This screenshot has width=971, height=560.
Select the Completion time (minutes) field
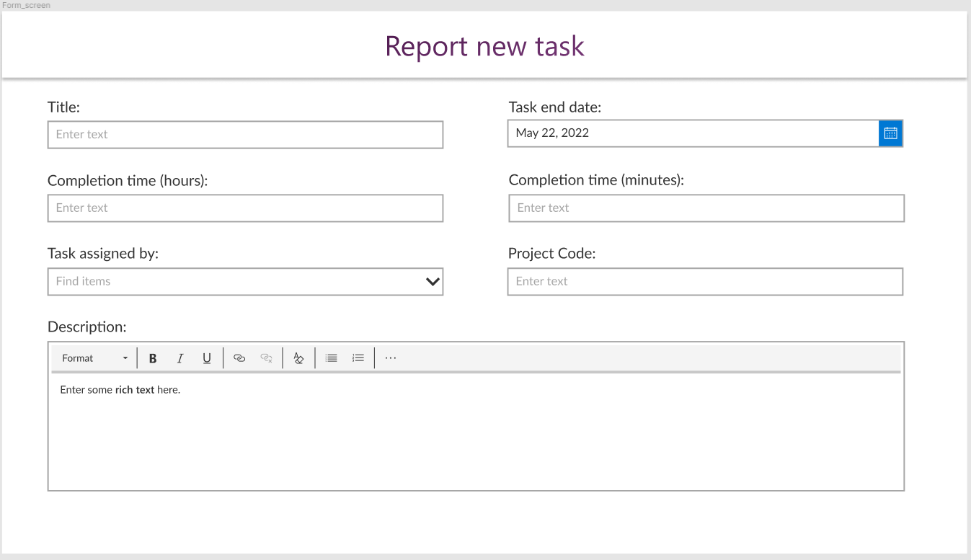706,208
